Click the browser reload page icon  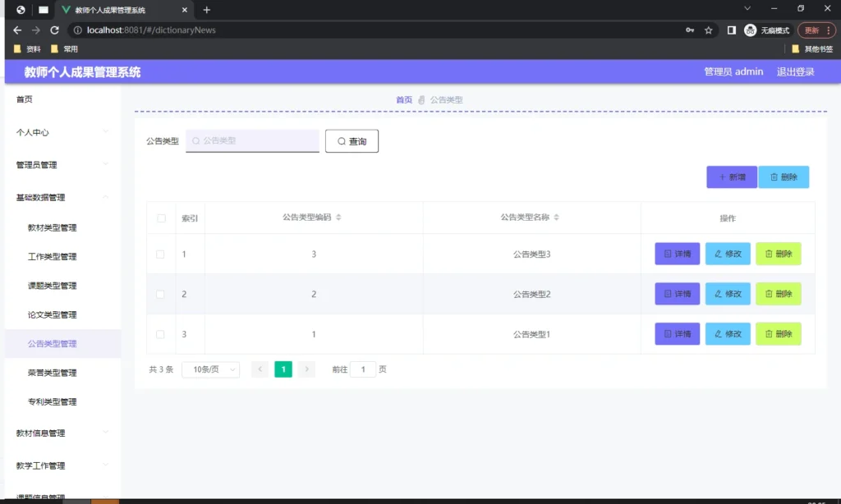[54, 30]
